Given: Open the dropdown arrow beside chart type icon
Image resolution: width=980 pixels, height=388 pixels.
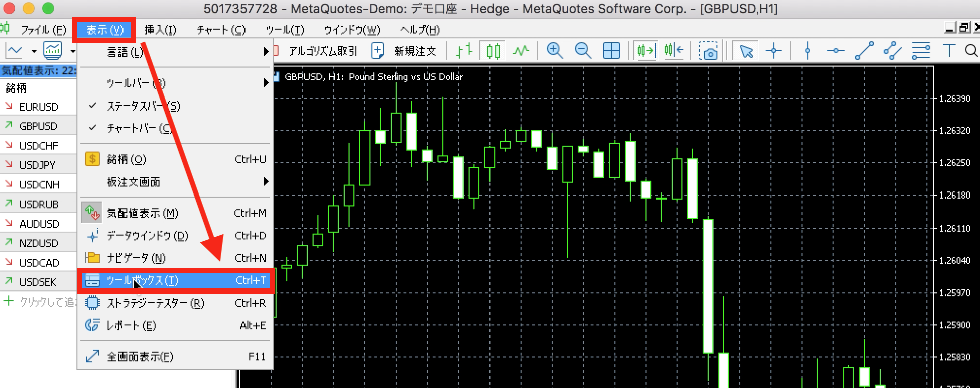Looking at the screenshot, I should [34, 51].
